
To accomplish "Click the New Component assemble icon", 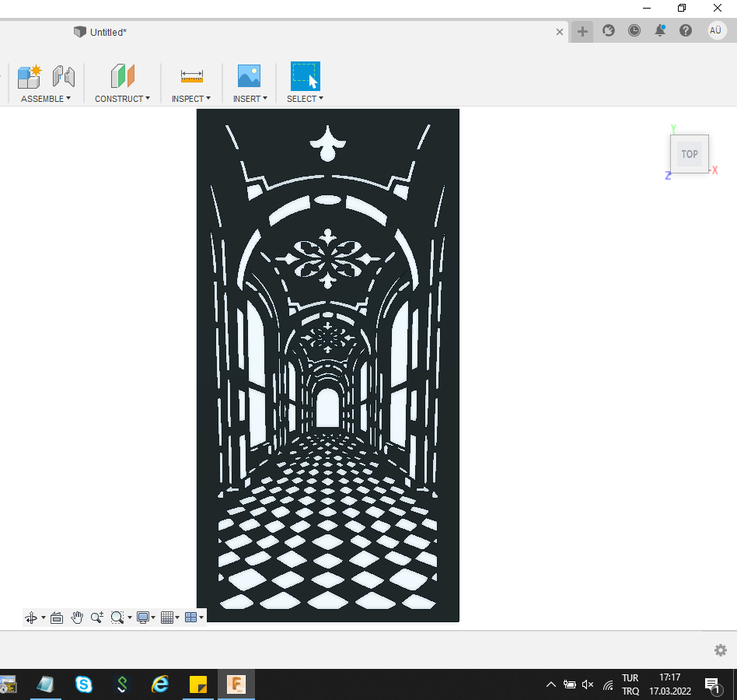I will tap(30, 76).
